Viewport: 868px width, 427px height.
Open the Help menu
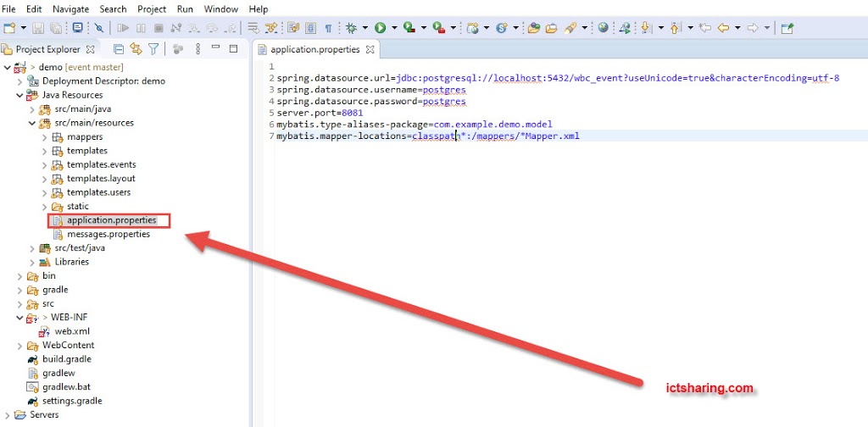[258, 8]
